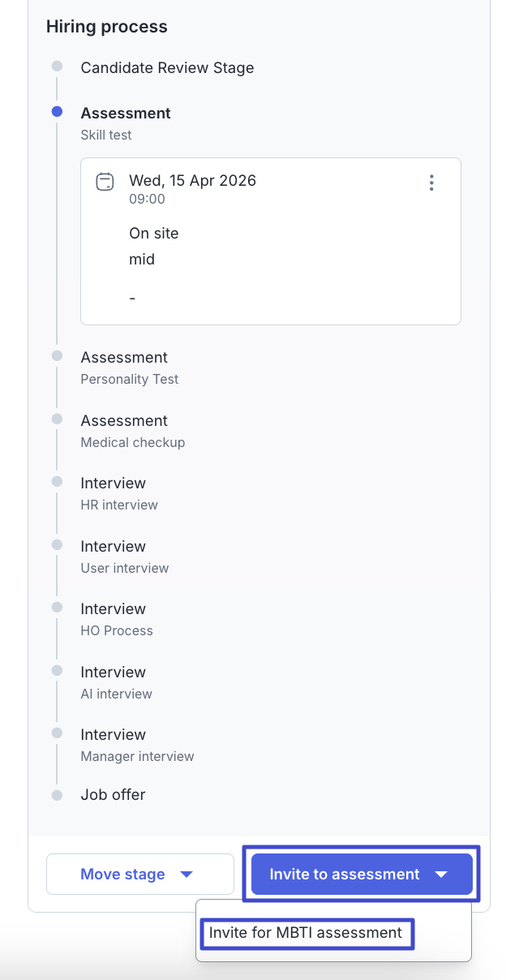Expand the Move stage dropdown
The height and width of the screenshot is (980, 506).
tap(139, 874)
